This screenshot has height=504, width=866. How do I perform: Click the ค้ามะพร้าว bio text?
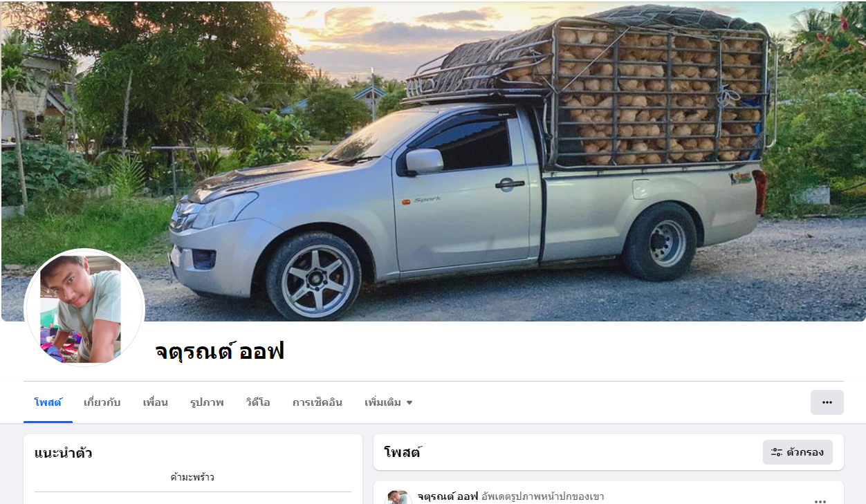(192, 477)
